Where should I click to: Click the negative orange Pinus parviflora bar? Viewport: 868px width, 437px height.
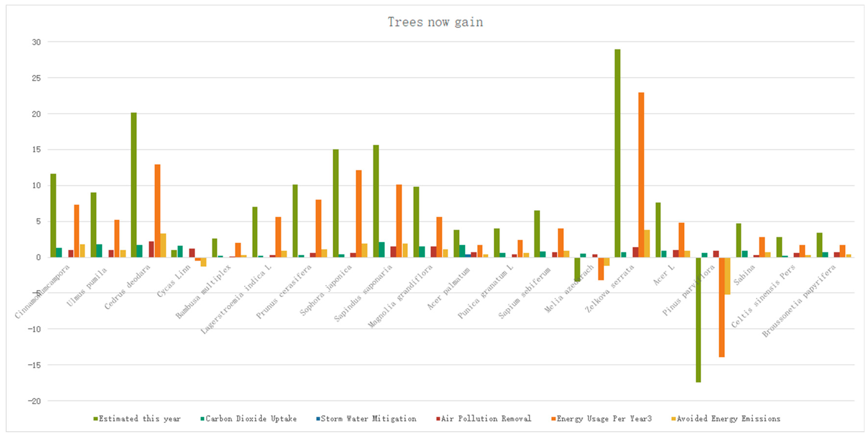(x=721, y=307)
